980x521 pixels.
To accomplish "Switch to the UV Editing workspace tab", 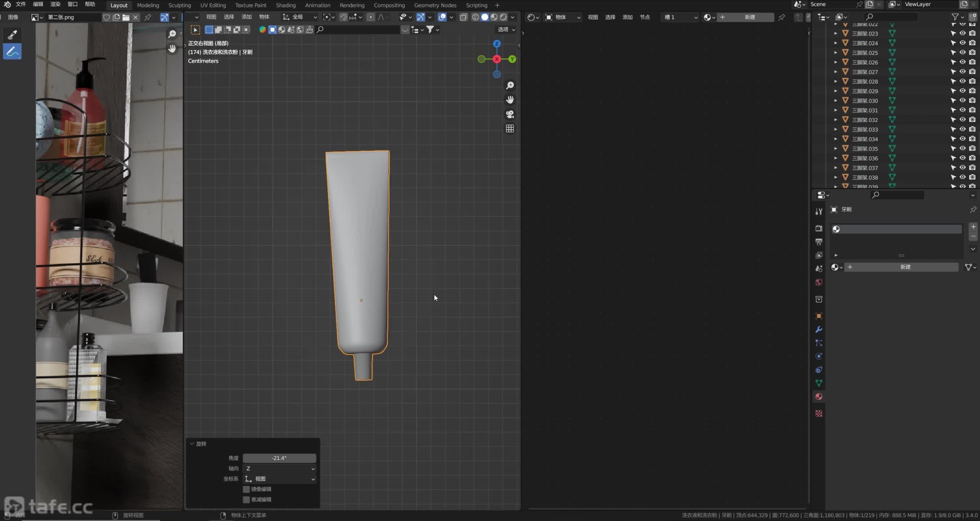I will point(213,5).
